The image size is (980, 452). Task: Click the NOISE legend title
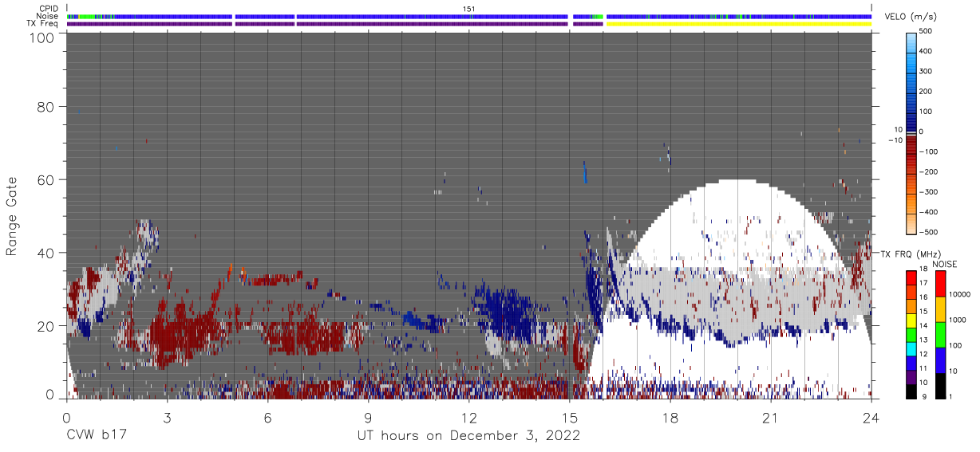(944, 264)
